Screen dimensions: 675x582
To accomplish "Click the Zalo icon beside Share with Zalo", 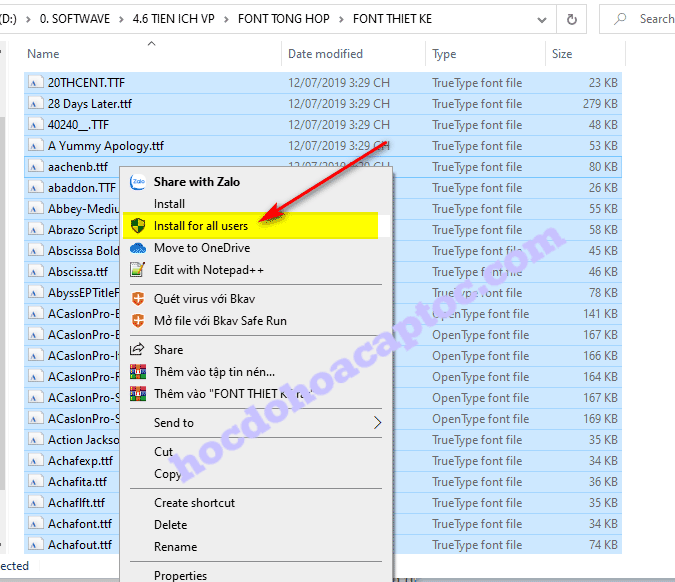I will (138, 182).
